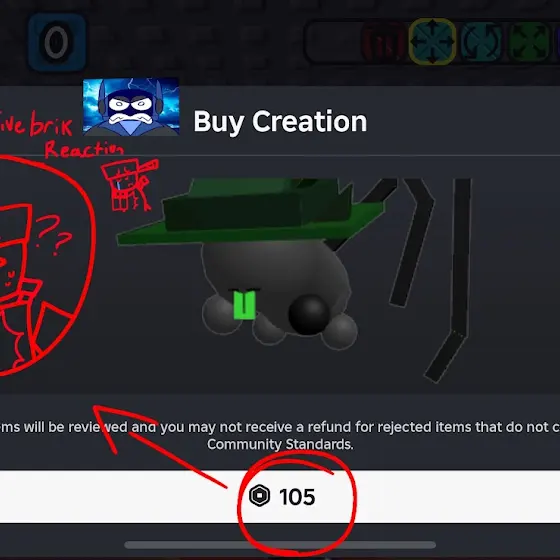Select the Move tool with four arrows

pos(432,42)
